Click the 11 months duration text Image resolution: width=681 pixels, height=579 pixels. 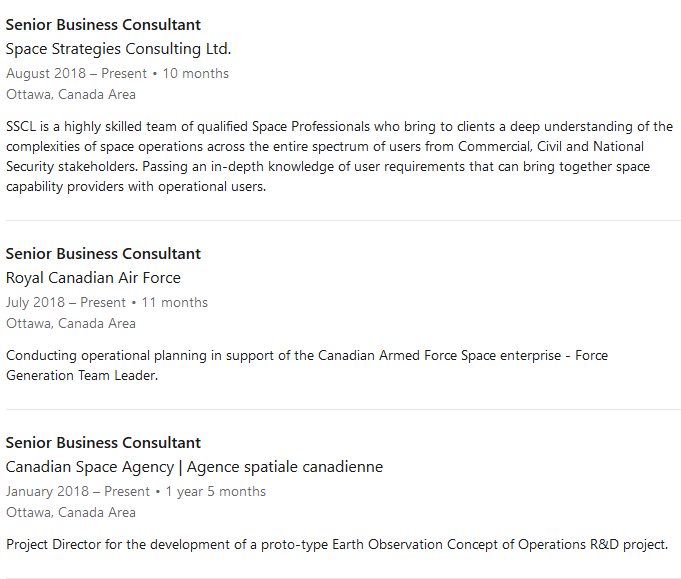pos(175,302)
